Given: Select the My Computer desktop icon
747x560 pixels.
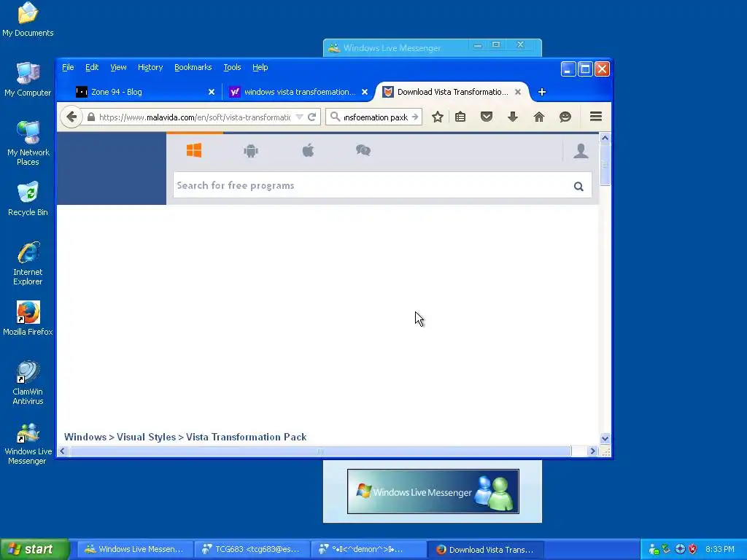Looking at the screenshot, I should (28, 79).
